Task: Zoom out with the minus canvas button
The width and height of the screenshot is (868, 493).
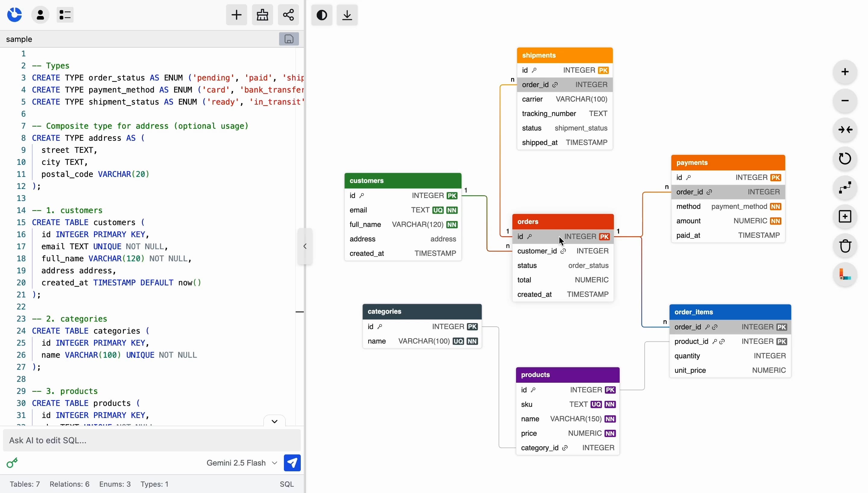Action: [845, 101]
